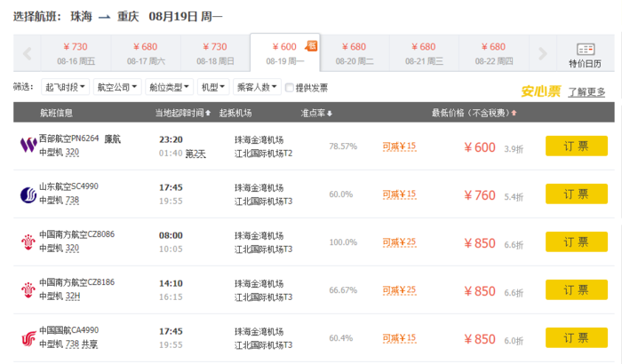Click 订票 for Shandong Airlines SC4990
This screenshot has width=622, height=364.
point(576,194)
